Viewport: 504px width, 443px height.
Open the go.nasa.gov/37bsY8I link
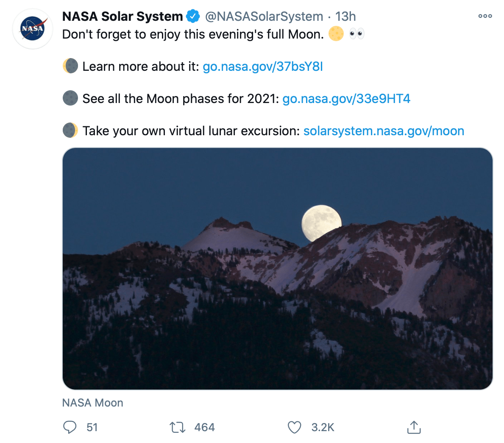[x=263, y=67]
